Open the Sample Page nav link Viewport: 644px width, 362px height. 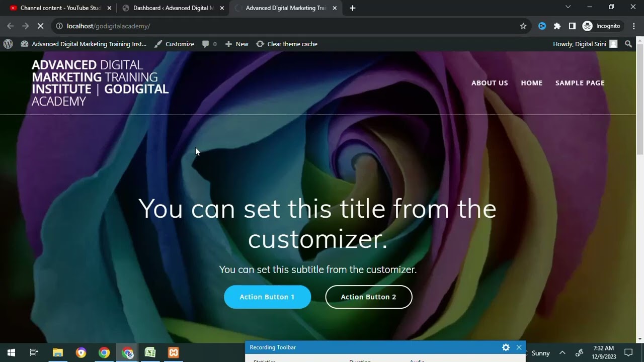coord(580,83)
